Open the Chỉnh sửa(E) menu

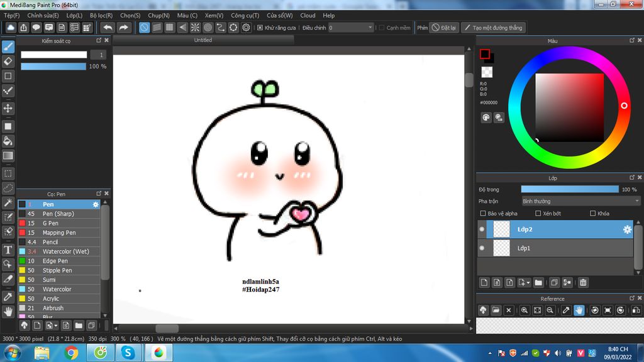[43, 15]
